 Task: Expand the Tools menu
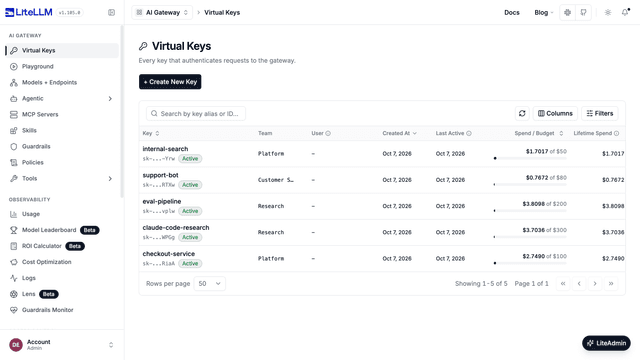pos(62,178)
